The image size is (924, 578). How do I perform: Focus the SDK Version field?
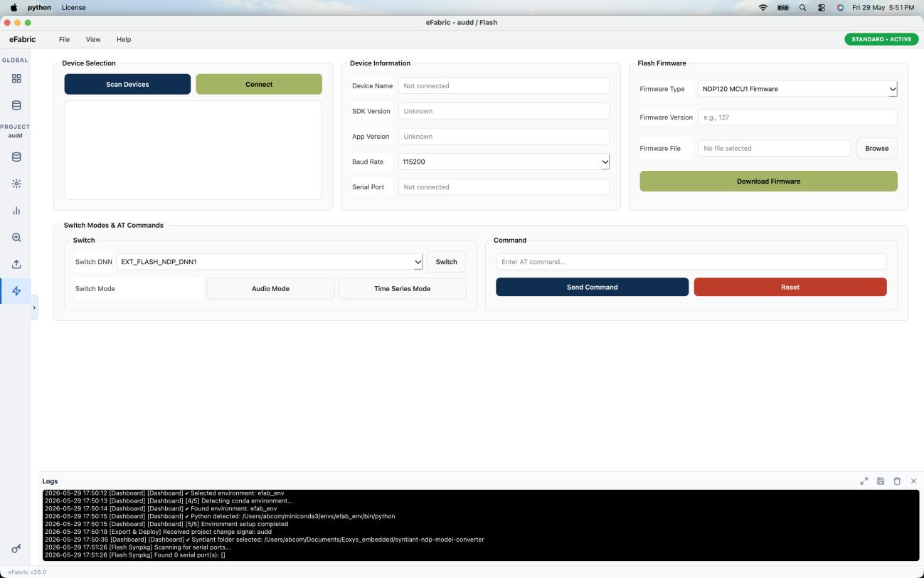(x=504, y=111)
